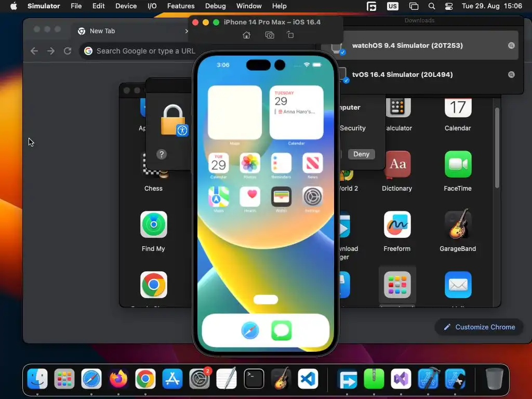Open the Photos app on the iPhone
This screenshot has height=399, width=532.
[250, 163]
